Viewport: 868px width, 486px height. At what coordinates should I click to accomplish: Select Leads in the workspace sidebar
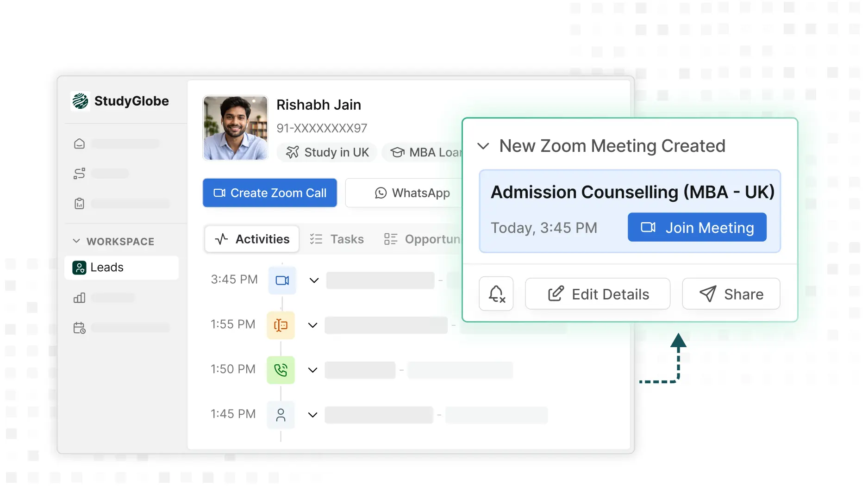point(122,268)
